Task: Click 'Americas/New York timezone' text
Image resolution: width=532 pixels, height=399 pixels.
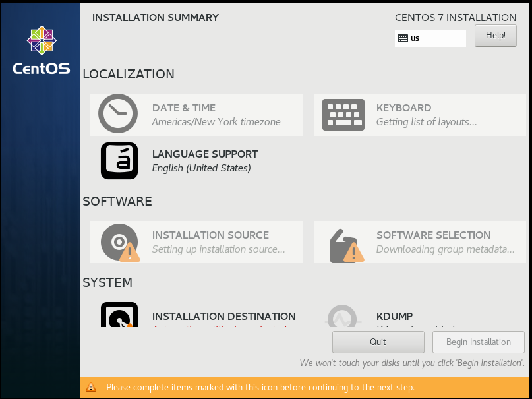Action: tap(216, 122)
